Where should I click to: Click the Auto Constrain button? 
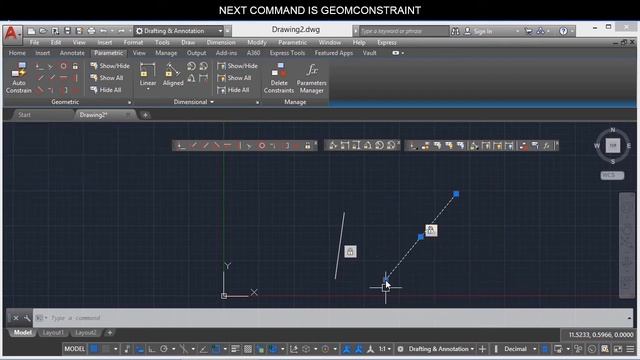[x=19, y=78]
